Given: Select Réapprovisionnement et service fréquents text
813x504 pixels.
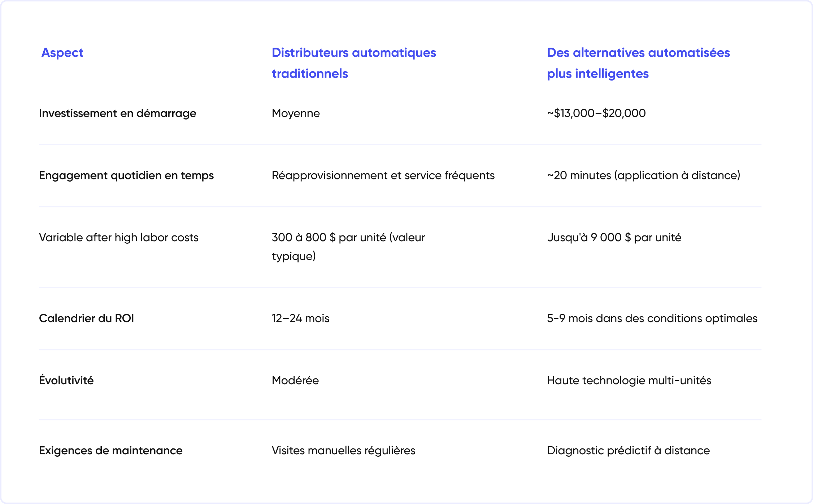Looking at the screenshot, I should pyautogui.click(x=383, y=175).
